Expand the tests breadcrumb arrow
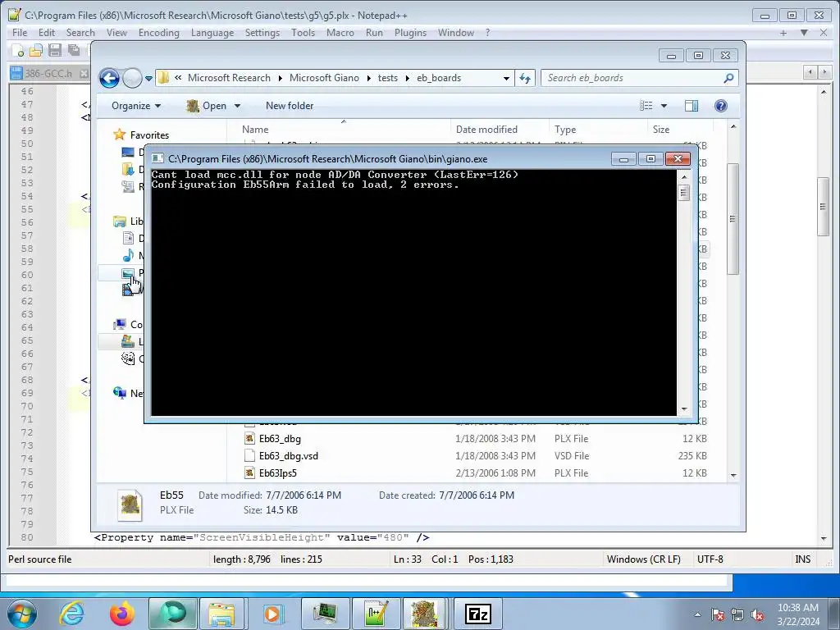Image resolution: width=840 pixels, height=630 pixels. point(407,78)
